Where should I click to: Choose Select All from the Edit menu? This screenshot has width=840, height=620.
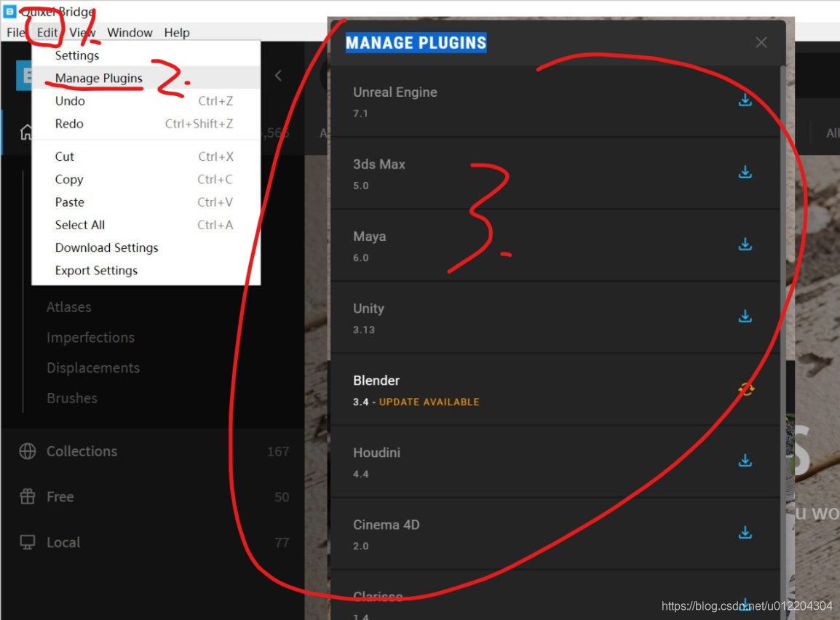[146, 225]
